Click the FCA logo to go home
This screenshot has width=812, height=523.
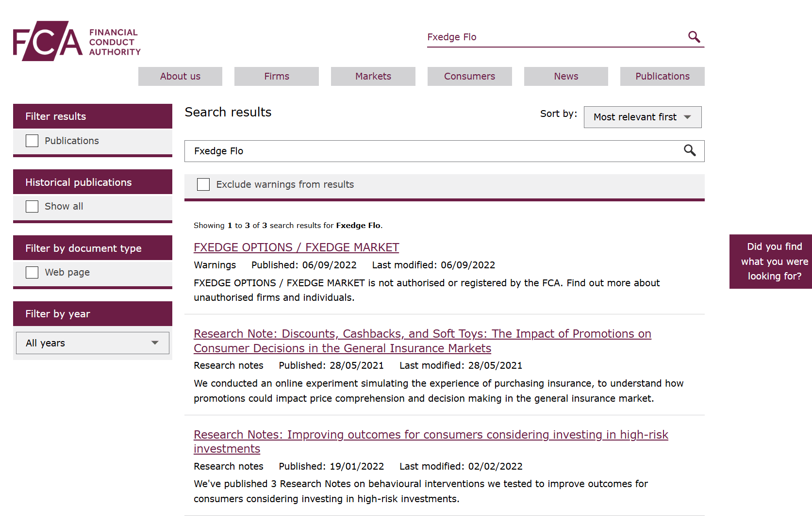77,41
